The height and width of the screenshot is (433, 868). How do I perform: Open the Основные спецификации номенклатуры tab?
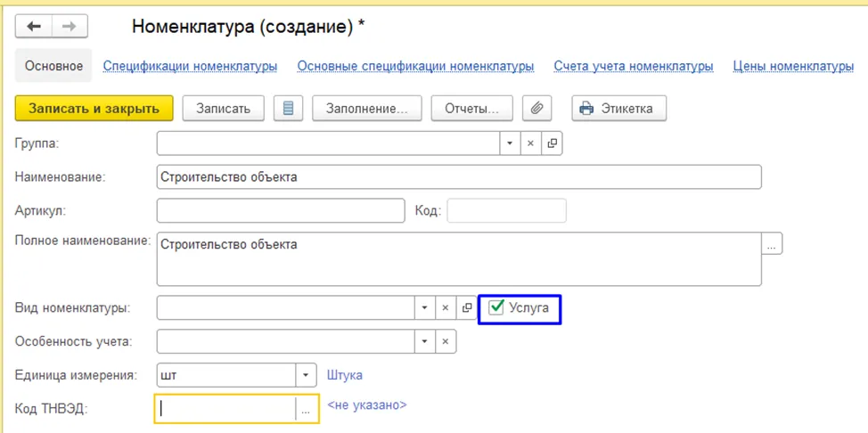[416, 66]
